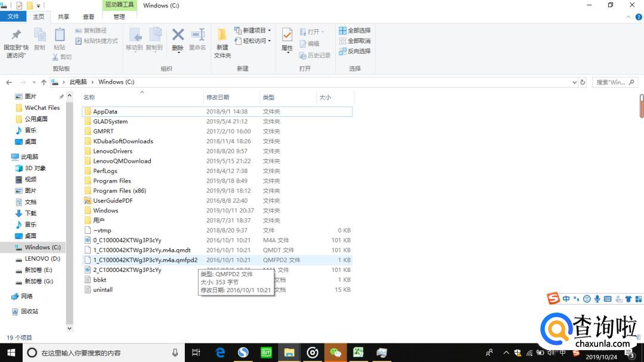Screen dimensions: 644x362
Task: Click the Windows Start button
Action: 11,352
